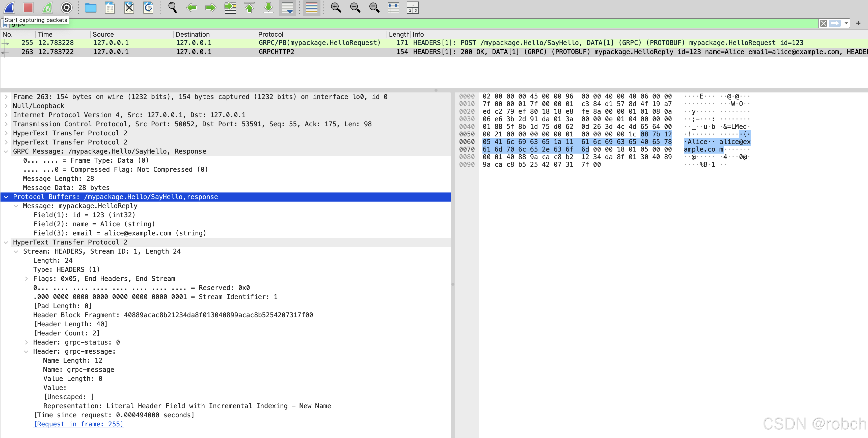
Task: Stop capture with the red square icon
Action: 28,7
